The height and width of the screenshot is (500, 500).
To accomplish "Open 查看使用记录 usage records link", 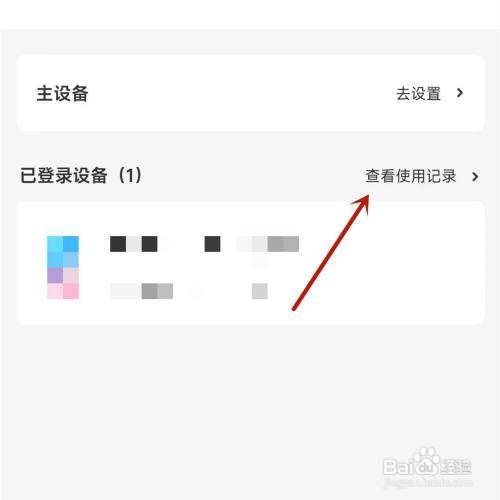I will point(410,176).
